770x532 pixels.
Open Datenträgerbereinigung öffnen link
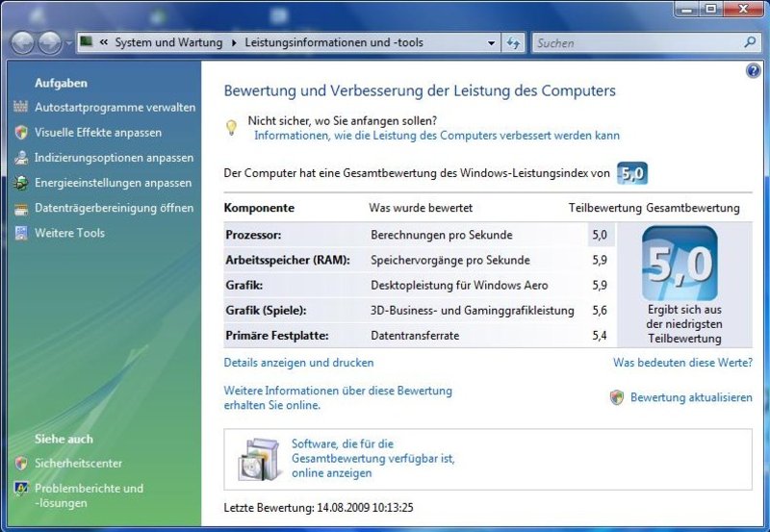click(x=114, y=208)
